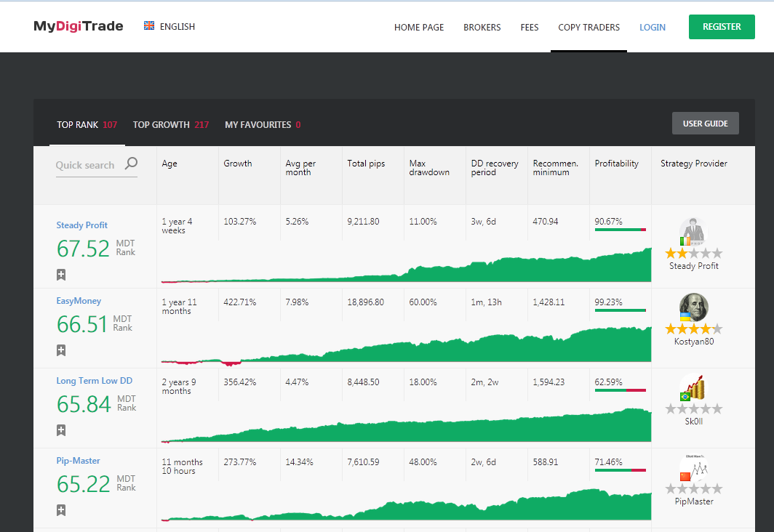Screen dimensions: 774x532
Task: Click the 65.84 MDT Rank value
Action: 84,404
